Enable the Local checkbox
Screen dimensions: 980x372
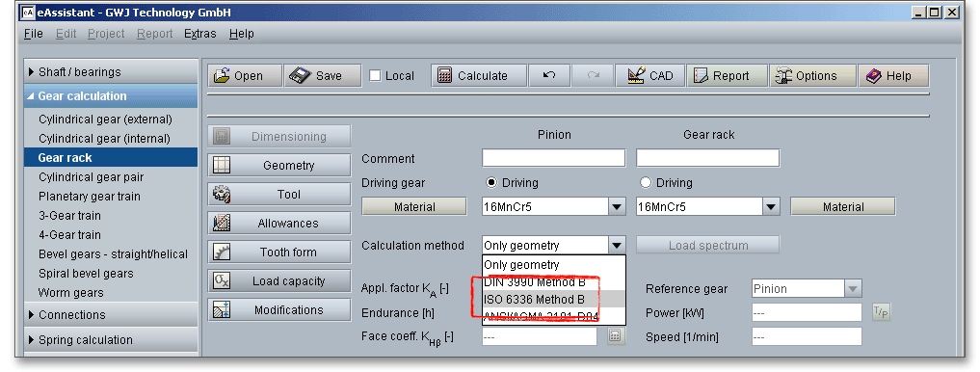point(375,75)
